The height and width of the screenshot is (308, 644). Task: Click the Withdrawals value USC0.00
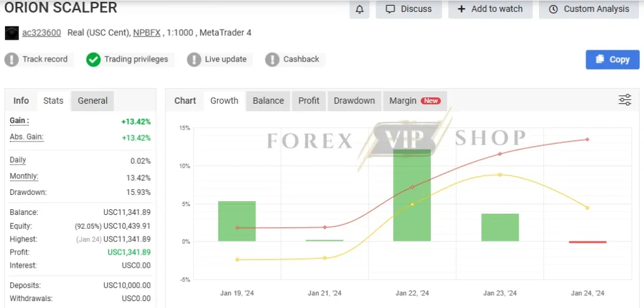[136, 299]
